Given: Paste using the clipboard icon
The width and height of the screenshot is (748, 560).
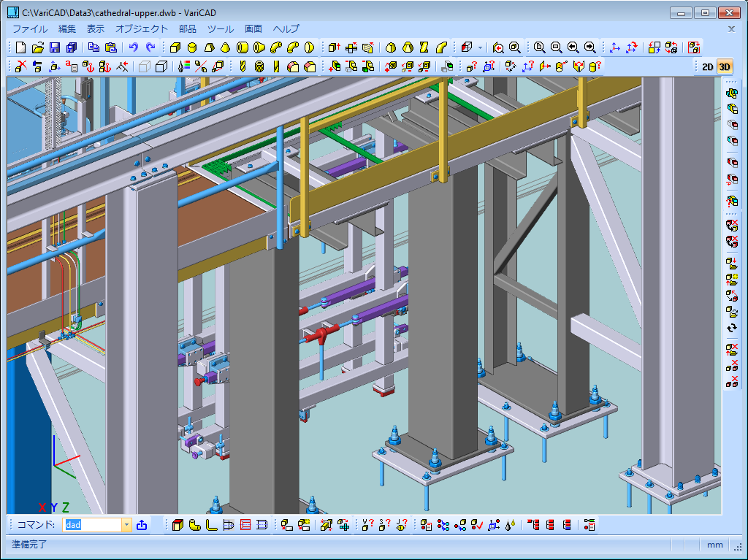Looking at the screenshot, I should [x=111, y=47].
